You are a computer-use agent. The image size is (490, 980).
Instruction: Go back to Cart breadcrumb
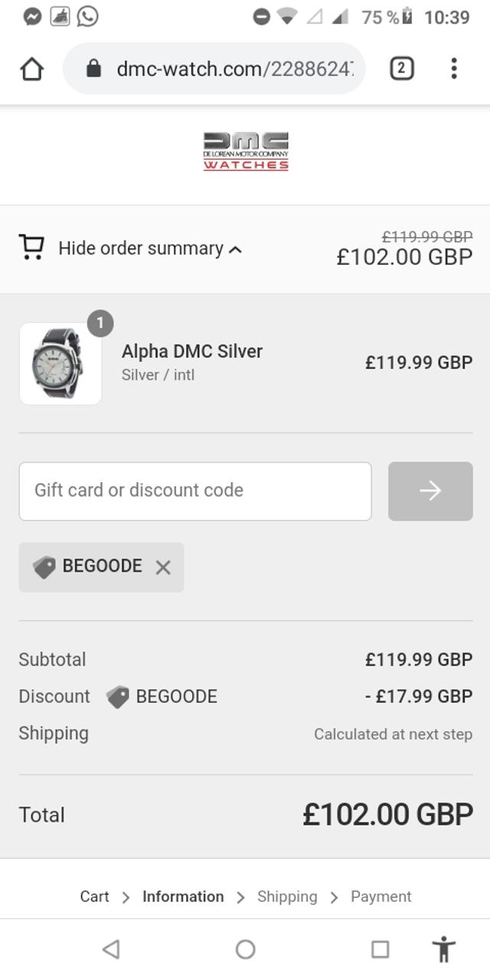click(x=95, y=897)
